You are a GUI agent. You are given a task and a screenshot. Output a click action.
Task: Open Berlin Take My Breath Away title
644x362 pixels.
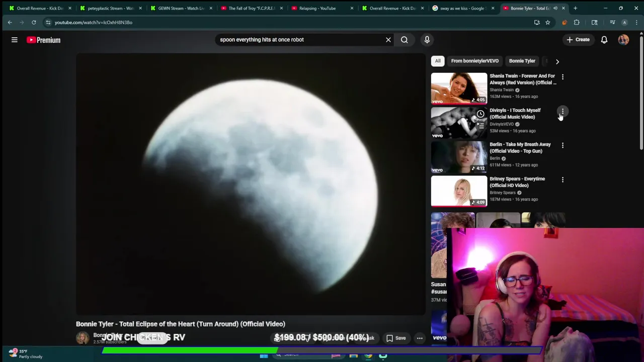[520, 148]
